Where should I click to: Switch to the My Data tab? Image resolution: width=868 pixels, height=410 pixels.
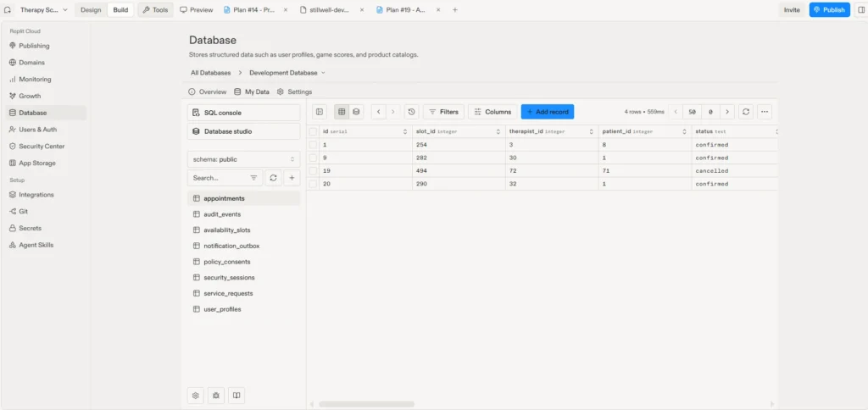252,91
